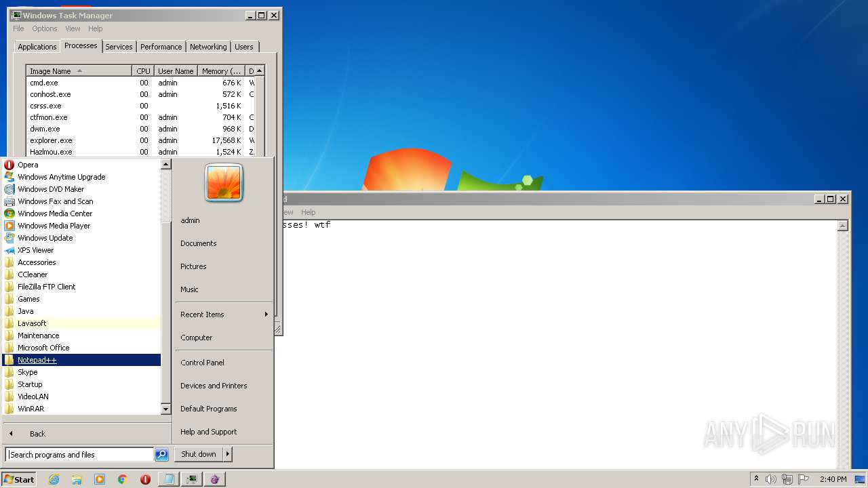Screen dimensions: 868x488
Task: Click the admin user picture
Action: (224, 182)
